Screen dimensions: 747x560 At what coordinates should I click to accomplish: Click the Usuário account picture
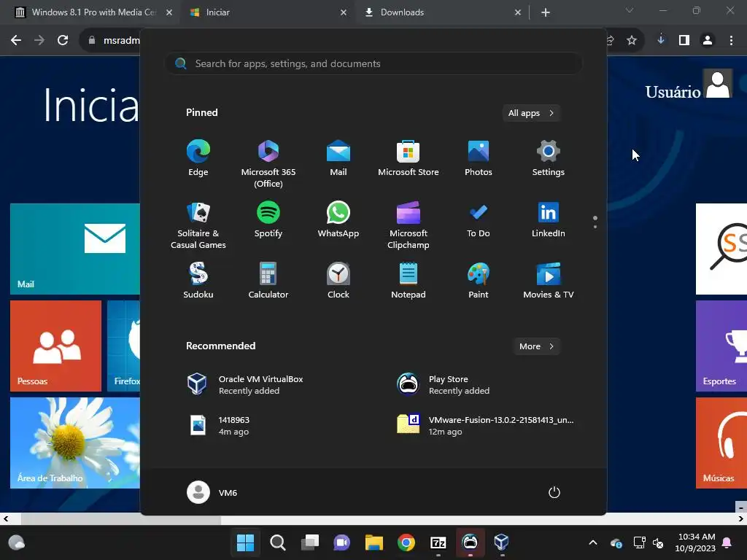click(719, 85)
